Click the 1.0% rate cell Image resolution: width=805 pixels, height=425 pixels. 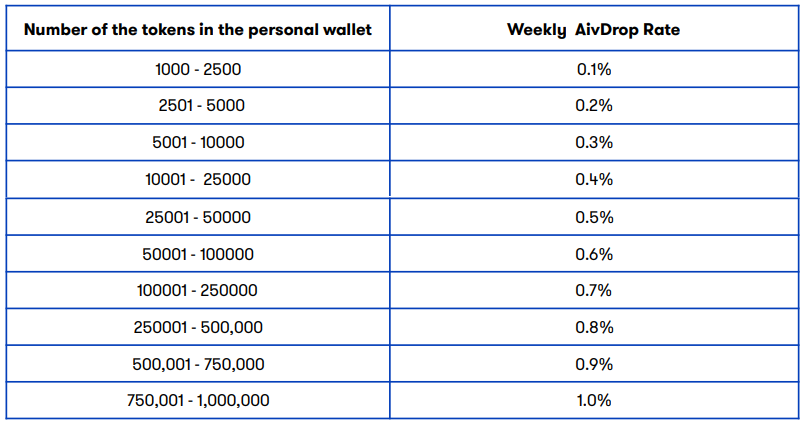594,400
